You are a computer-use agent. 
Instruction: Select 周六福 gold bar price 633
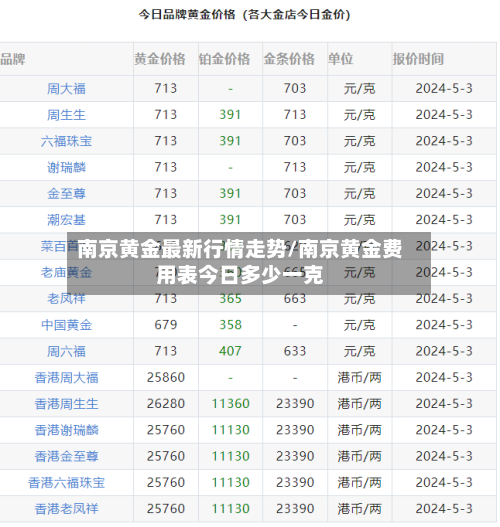[x=295, y=351]
